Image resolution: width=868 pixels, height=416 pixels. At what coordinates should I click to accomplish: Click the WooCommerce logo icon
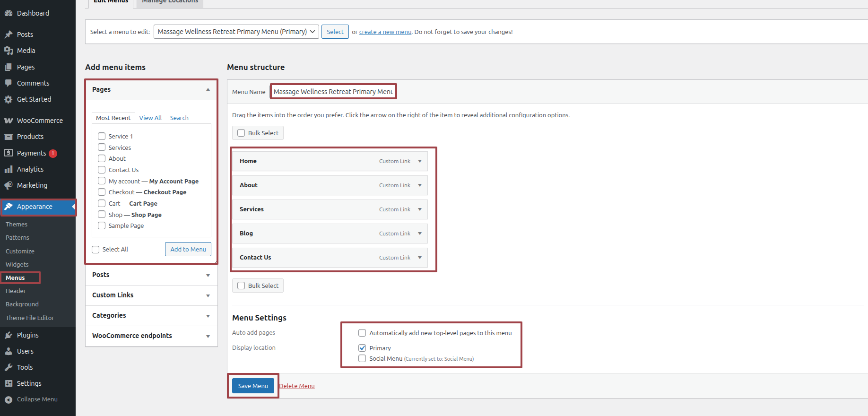tap(9, 121)
